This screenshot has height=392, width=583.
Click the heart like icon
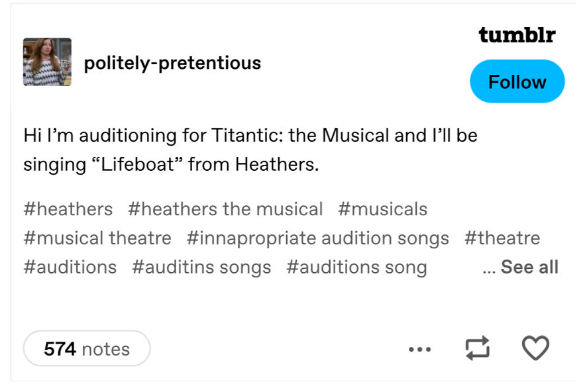click(x=535, y=348)
